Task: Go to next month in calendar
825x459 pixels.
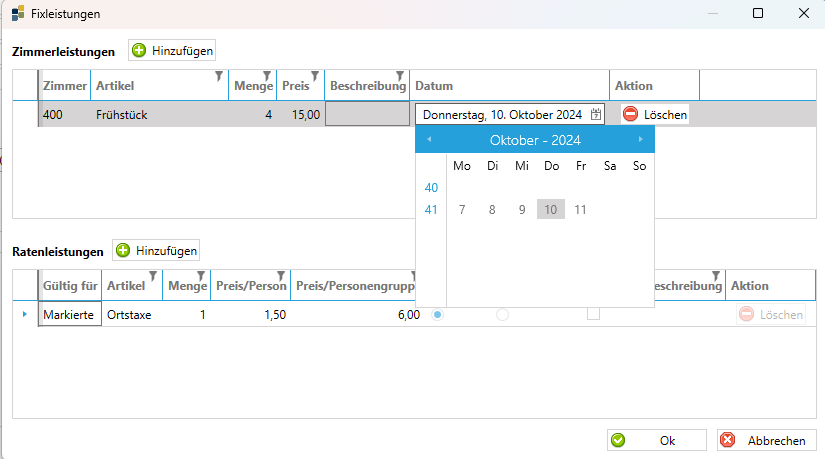Action: coord(640,139)
